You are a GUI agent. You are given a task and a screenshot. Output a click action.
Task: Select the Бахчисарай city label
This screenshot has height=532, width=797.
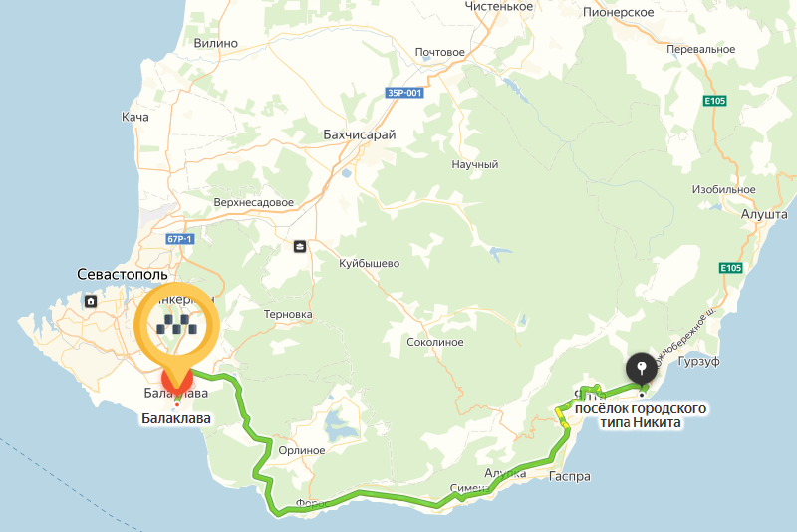coord(360,134)
